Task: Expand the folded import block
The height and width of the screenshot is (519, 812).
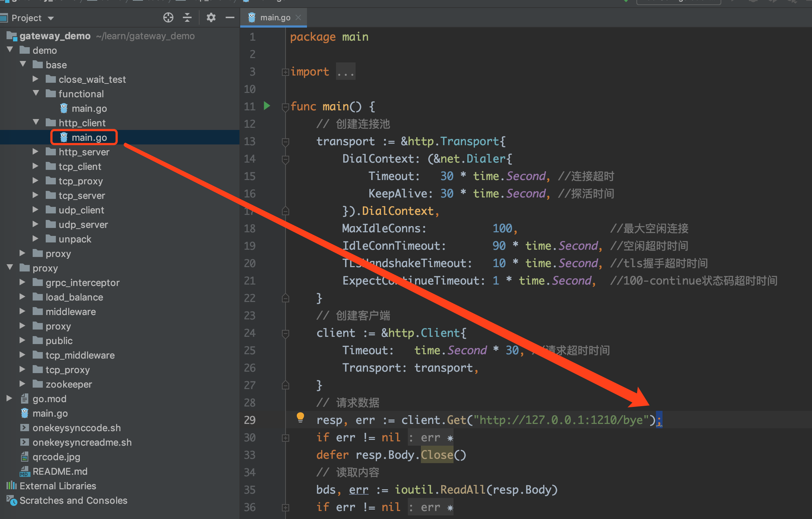Action: (286, 72)
